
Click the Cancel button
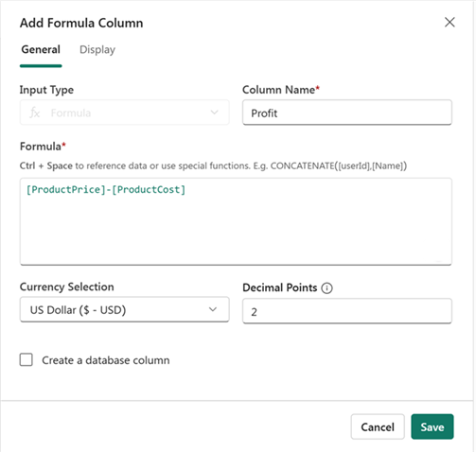[x=378, y=426]
